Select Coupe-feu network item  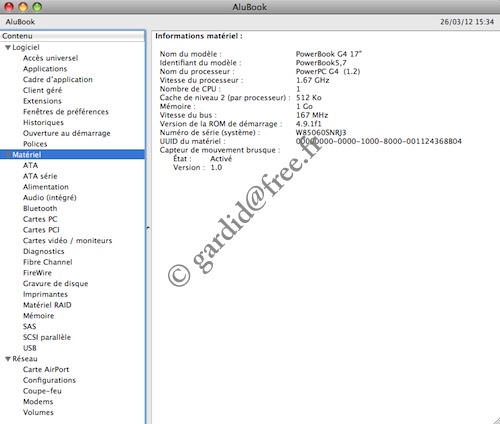tap(42, 391)
